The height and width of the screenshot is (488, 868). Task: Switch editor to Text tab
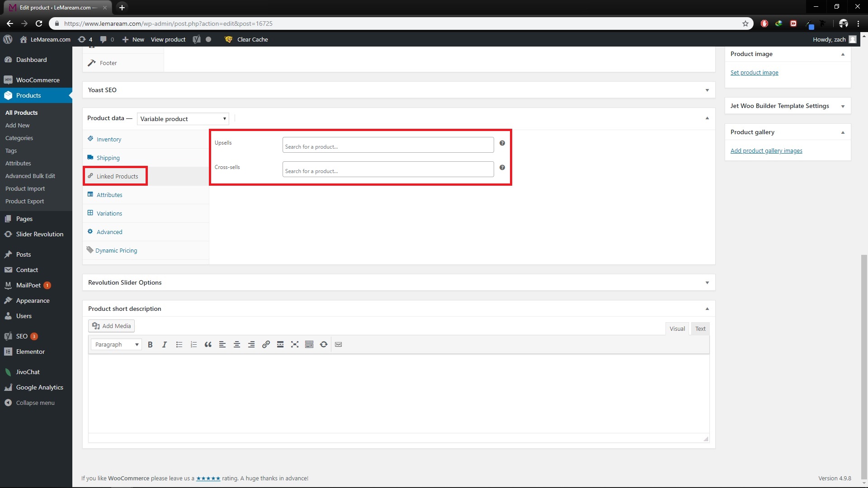pyautogui.click(x=700, y=328)
